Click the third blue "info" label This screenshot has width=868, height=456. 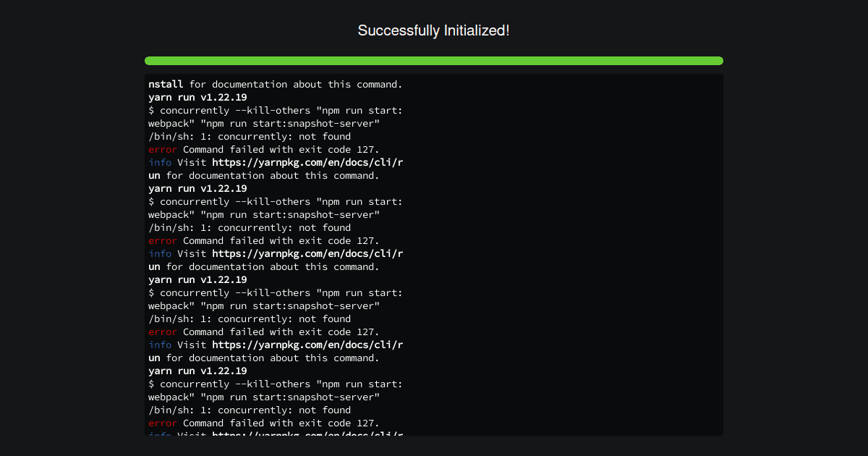coord(160,345)
